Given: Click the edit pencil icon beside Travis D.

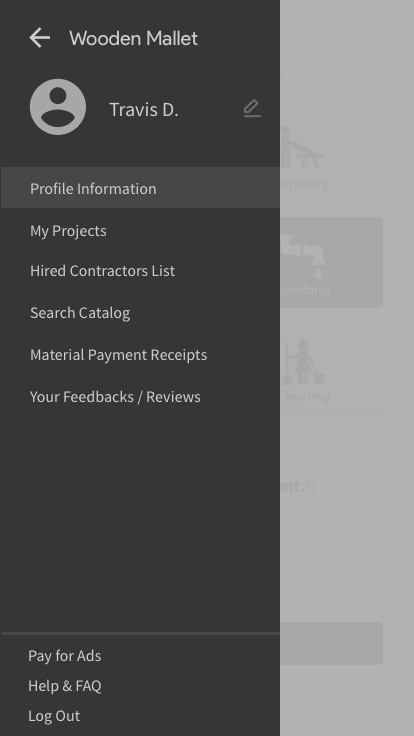Looking at the screenshot, I should (252, 108).
